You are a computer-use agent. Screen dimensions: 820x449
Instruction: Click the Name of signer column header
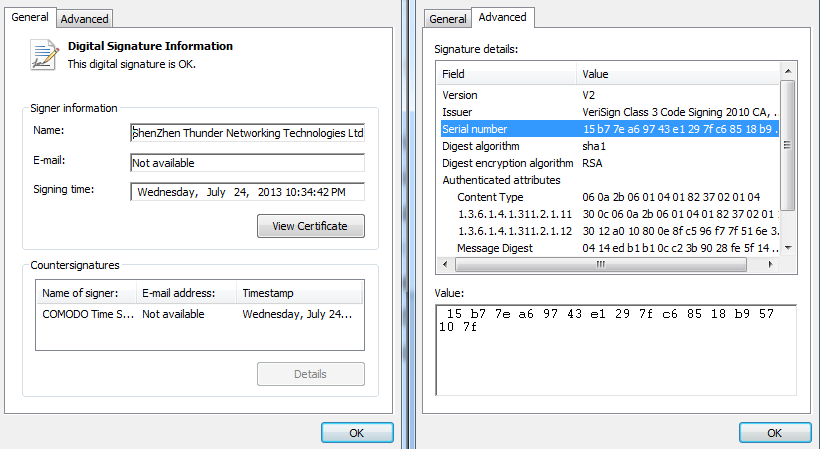(x=86, y=293)
